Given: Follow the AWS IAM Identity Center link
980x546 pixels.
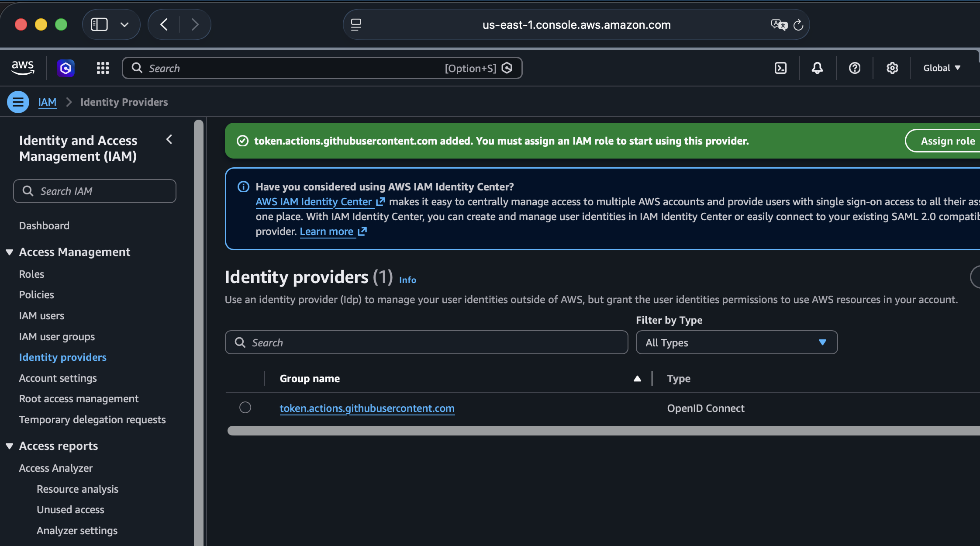Looking at the screenshot, I should click(320, 202).
